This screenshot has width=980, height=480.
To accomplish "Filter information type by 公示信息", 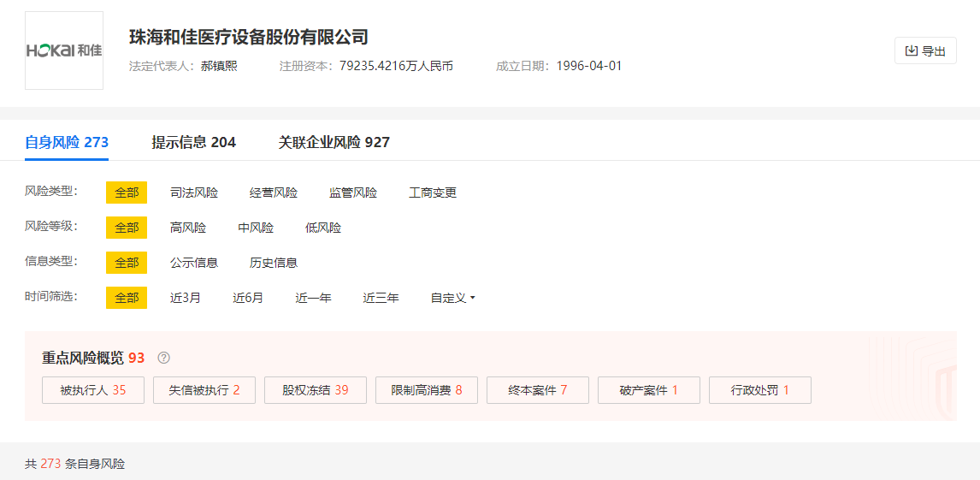I will coord(194,263).
